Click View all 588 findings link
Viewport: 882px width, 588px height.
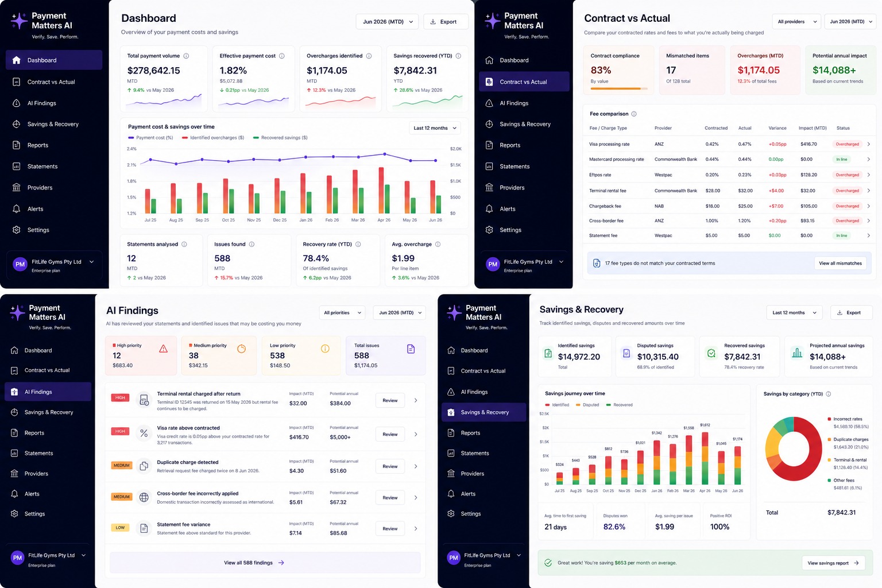pyautogui.click(x=254, y=563)
